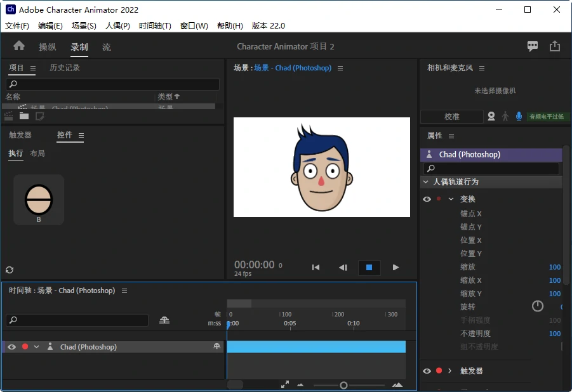This screenshot has width=572, height=392.
Task: Toggle the microphone input icon
Action: [519, 117]
